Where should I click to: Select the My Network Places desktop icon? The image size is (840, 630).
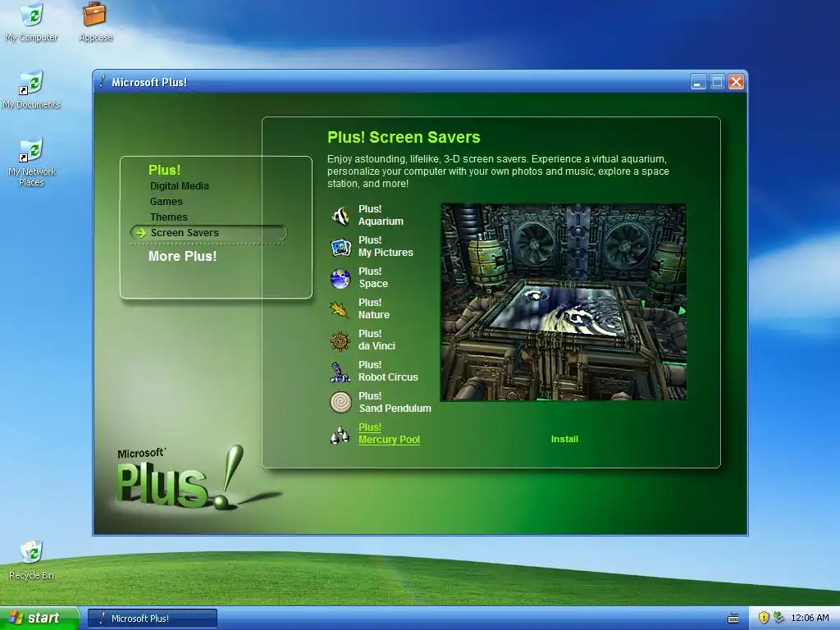[31, 162]
